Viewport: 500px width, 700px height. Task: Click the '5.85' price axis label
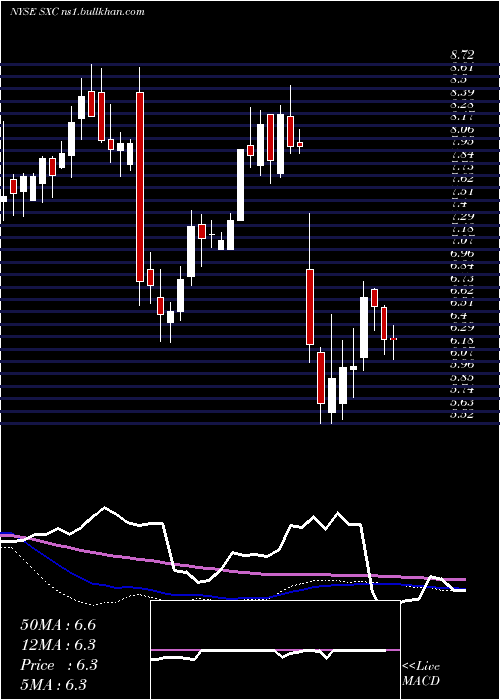462,377
